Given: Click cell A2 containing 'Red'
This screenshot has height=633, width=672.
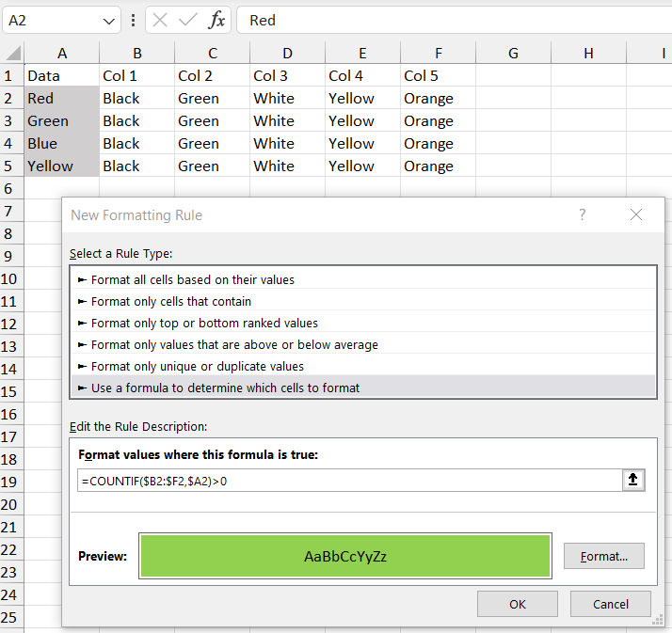Looking at the screenshot, I should [x=62, y=98].
